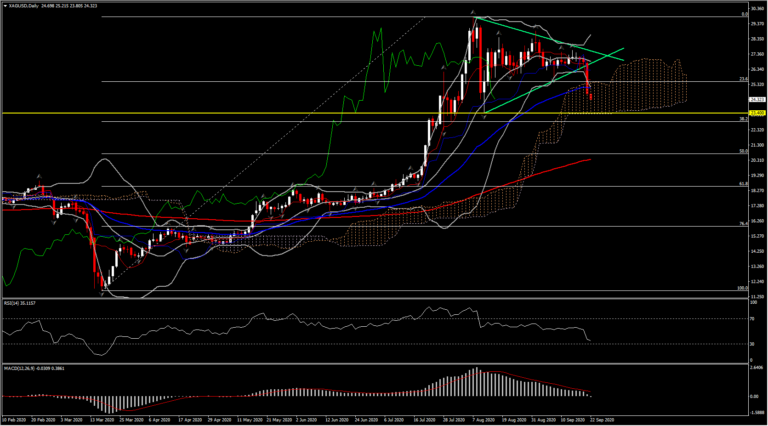The image size is (768, 426).
Task: Click the 7 Aug 2020 date label
Action: coord(483,420)
